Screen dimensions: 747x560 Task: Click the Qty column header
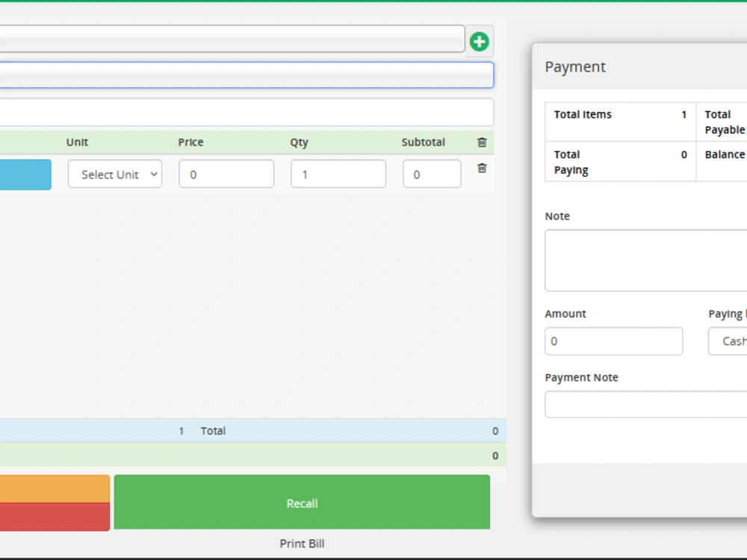300,142
